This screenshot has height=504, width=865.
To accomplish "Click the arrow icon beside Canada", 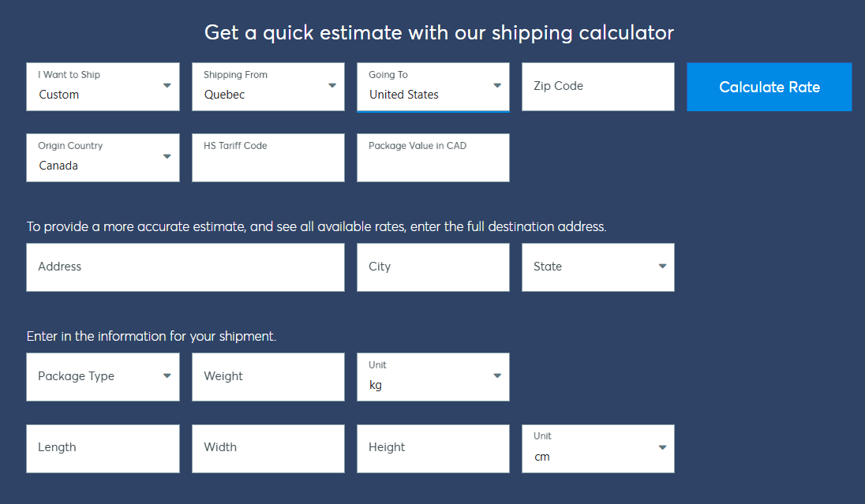I will [x=167, y=156].
